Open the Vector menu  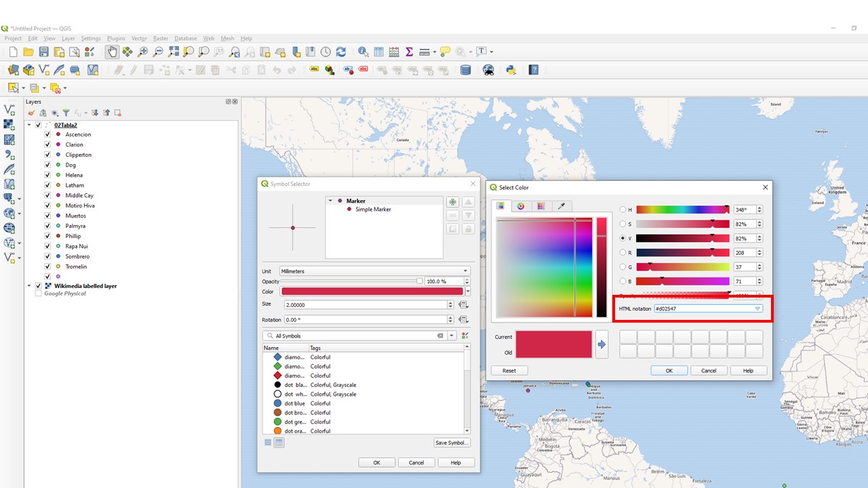point(139,39)
